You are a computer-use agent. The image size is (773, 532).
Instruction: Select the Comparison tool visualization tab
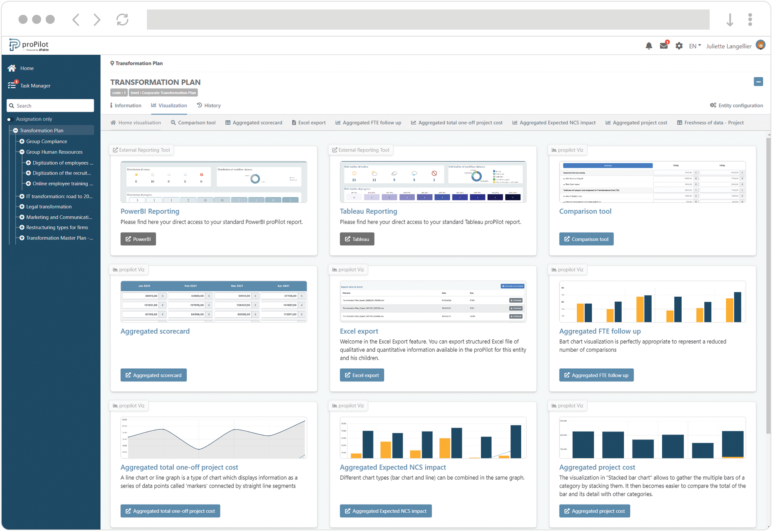[193, 122]
